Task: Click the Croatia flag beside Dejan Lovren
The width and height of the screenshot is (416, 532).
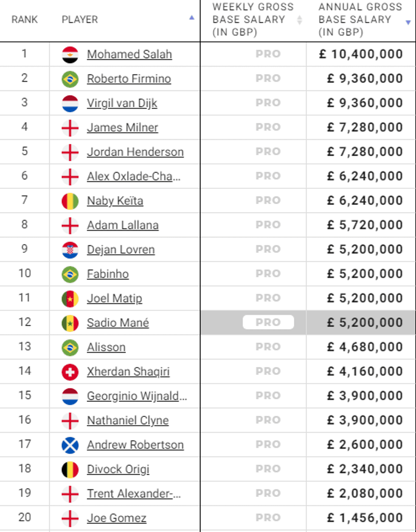Action: click(x=70, y=250)
